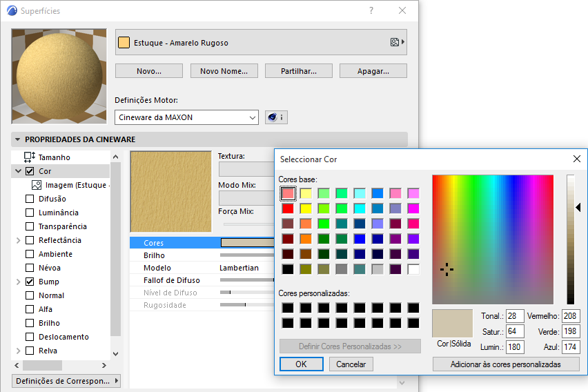Pick the pure blue base color swatch
This screenshot has width=588, height=392.
click(x=360, y=239)
